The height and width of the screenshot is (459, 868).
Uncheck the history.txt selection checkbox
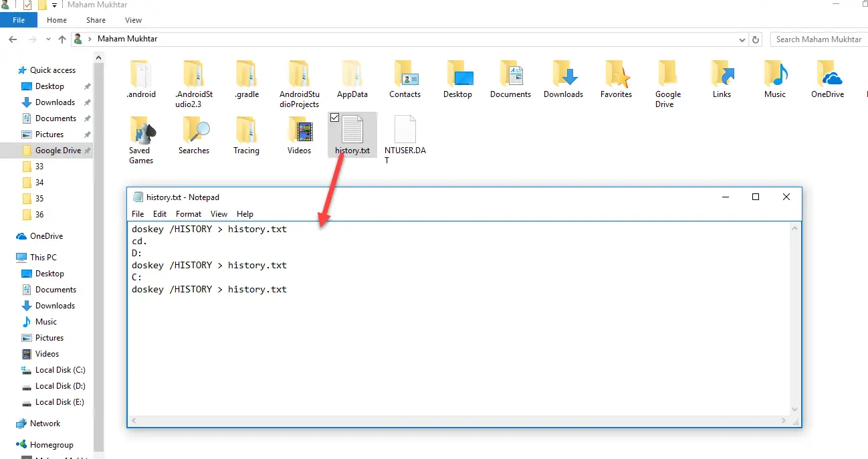click(x=334, y=116)
